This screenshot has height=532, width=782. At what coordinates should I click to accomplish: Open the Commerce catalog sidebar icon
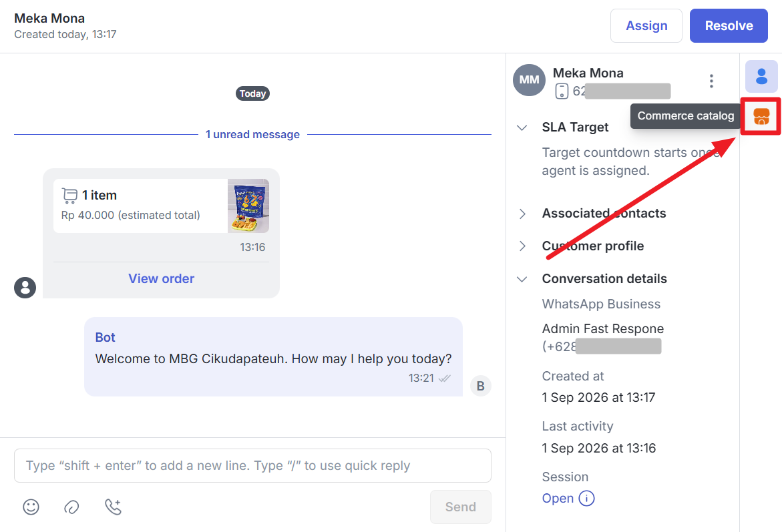pos(761,116)
